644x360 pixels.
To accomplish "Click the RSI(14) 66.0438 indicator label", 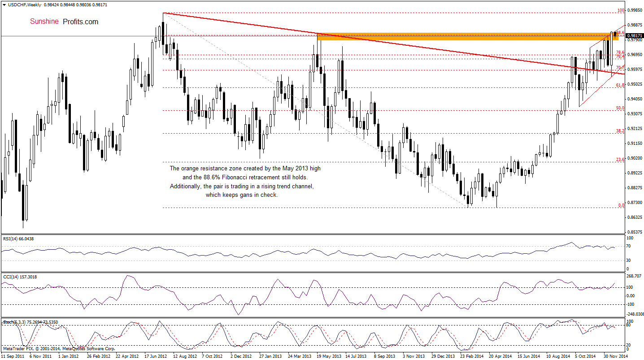I will 18,239.
